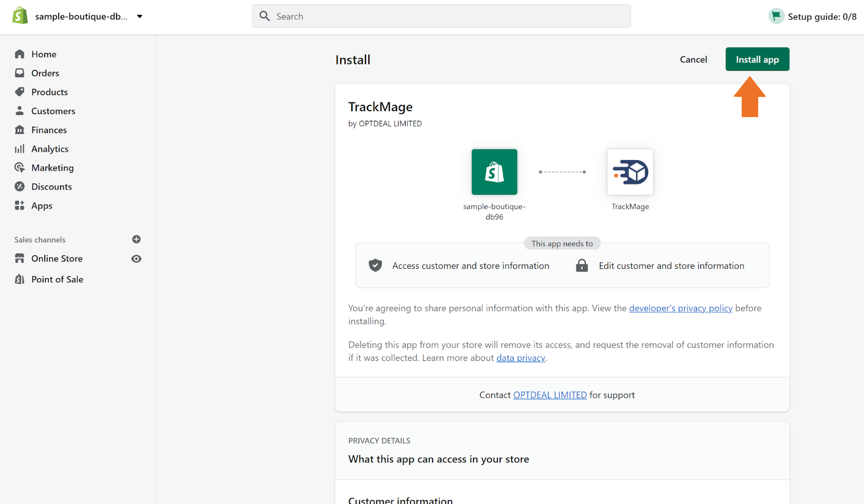Click the Home house icon
This screenshot has width=864, height=504.
click(20, 54)
